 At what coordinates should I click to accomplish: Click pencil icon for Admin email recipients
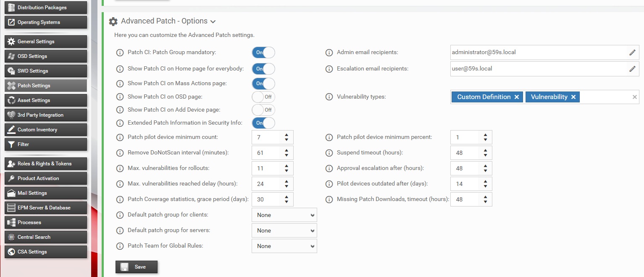click(x=632, y=52)
